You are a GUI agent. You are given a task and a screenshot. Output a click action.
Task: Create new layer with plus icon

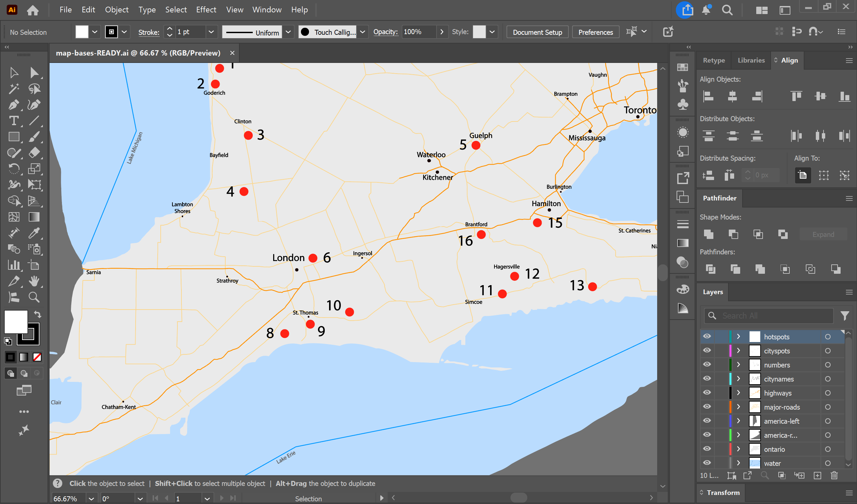click(817, 476)
